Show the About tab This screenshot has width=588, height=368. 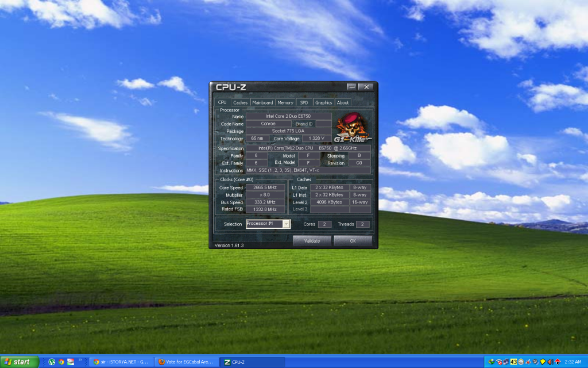coord(343,102)
